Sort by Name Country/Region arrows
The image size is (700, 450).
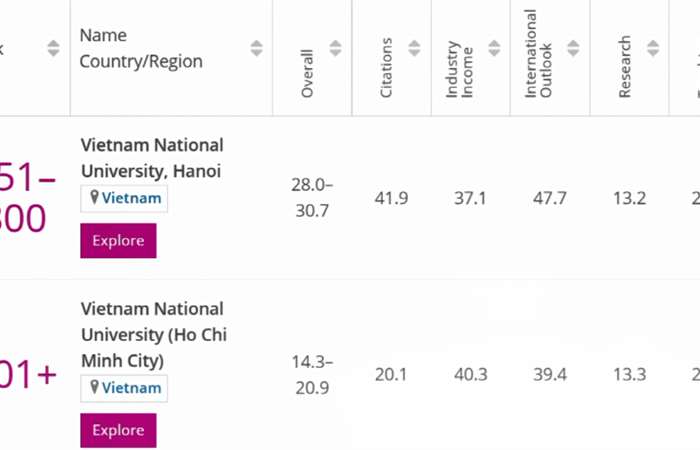tap(256, 48)
